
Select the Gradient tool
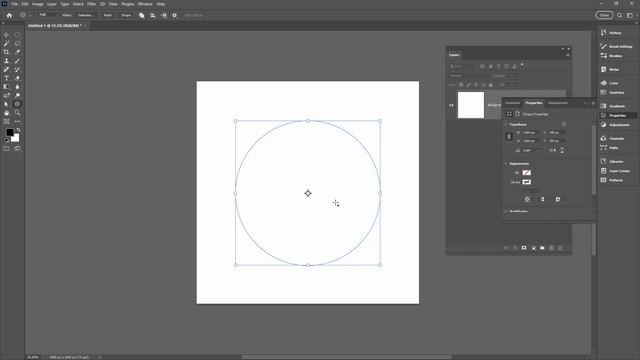tap(6, 87)
